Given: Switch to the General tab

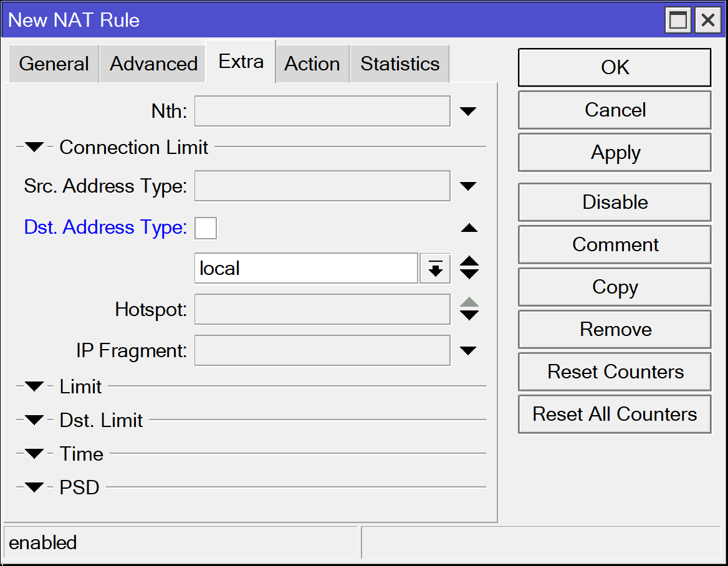Looking at the screenshot, I should (54, 64).
